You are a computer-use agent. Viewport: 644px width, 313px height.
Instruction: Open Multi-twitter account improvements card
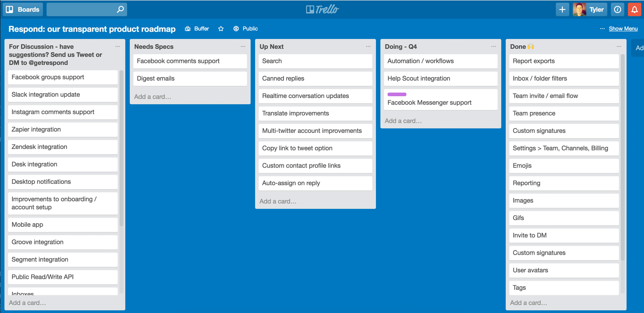[316, 131]
